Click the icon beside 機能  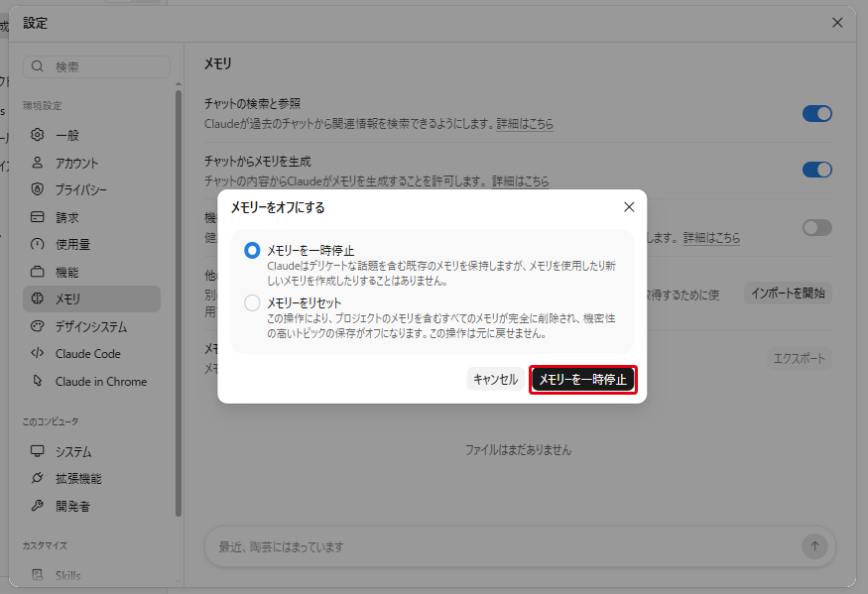(37, 272)
